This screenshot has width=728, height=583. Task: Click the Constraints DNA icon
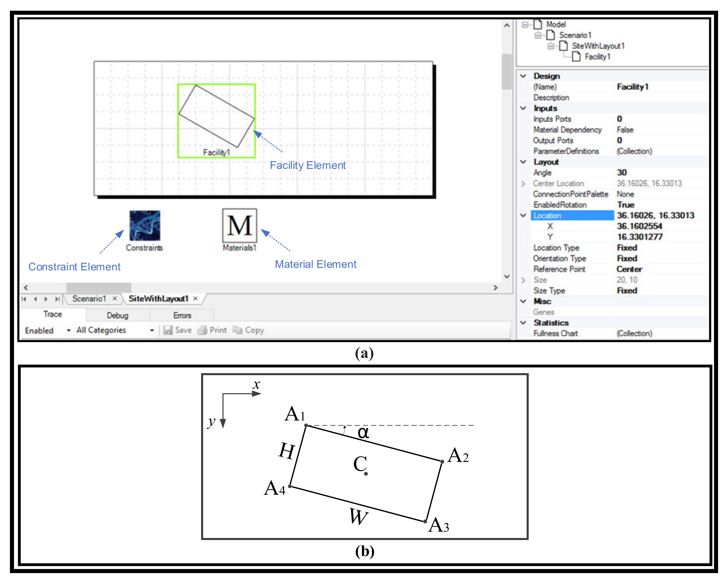pos(145,225)
